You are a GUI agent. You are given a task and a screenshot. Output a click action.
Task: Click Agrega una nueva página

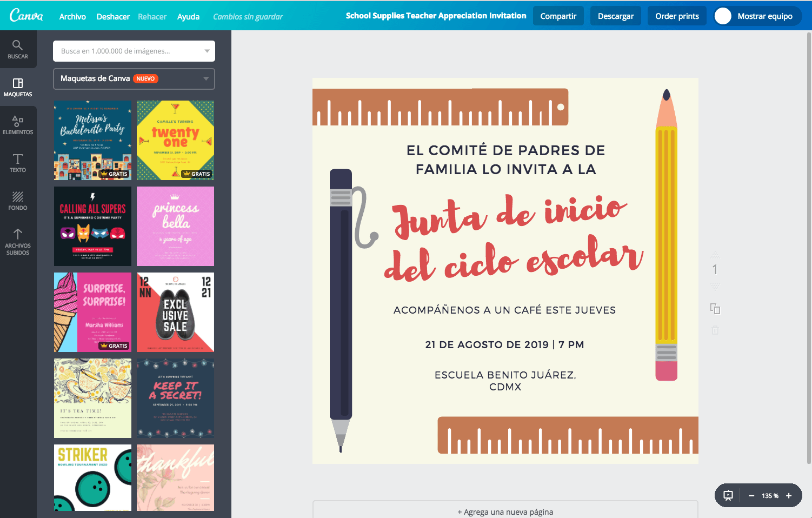coord(505,512)
